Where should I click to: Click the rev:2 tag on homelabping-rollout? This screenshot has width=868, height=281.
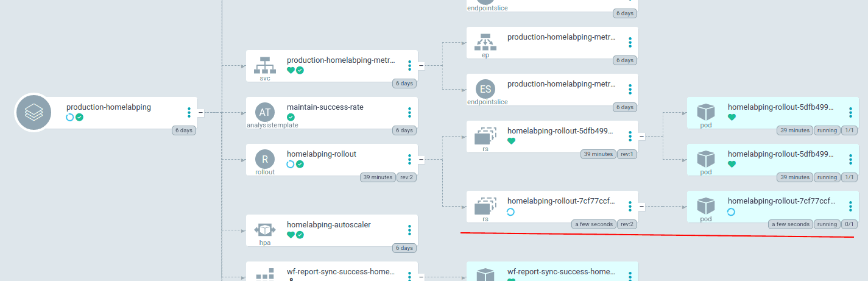(x=406, y=177)
